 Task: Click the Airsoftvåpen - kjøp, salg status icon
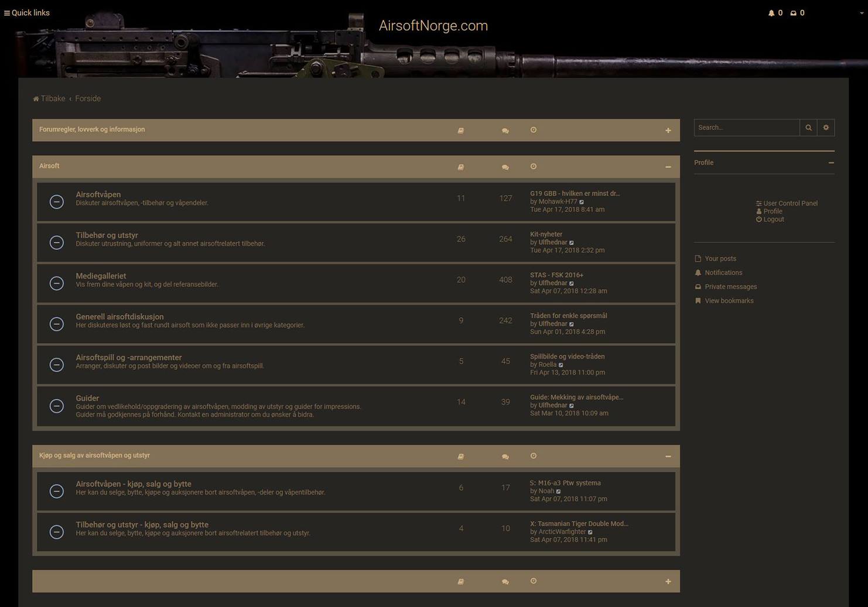point(57,491)
